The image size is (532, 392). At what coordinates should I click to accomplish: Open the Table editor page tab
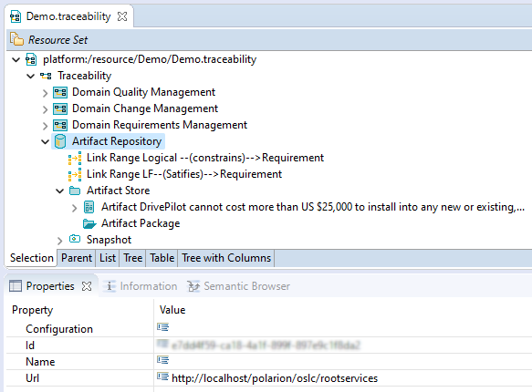(162, 258)
